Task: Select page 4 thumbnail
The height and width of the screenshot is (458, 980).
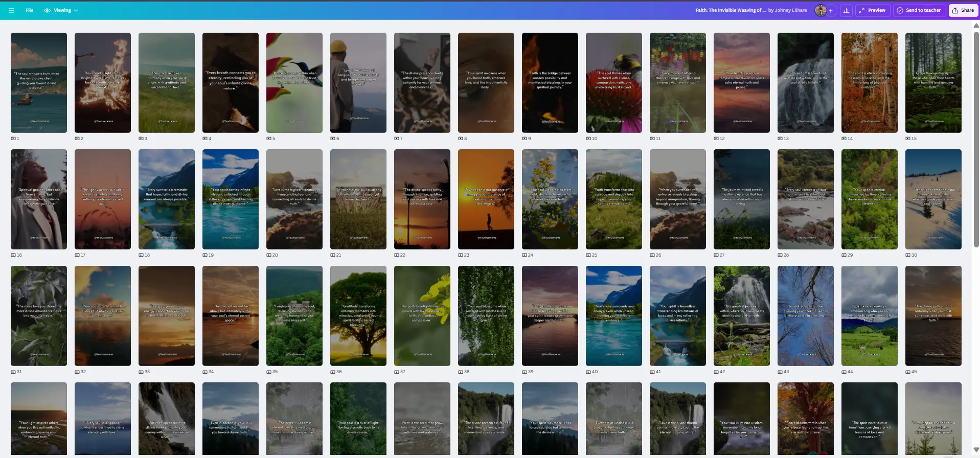Action: pos(231,83)
